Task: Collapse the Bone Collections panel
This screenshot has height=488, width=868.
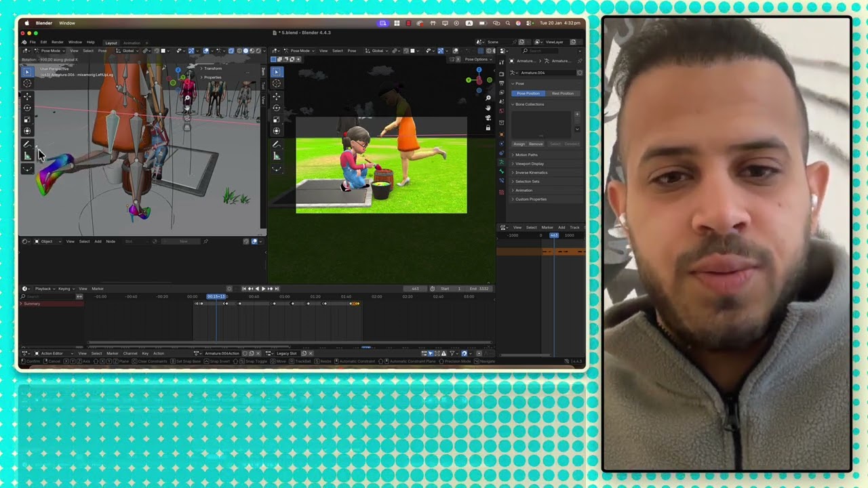Action: (x=530, y=104)
